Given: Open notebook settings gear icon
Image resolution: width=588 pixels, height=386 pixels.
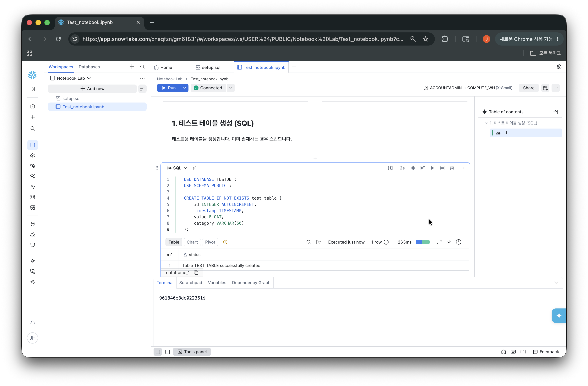Looking at the screenshot, I should (559, 67).
